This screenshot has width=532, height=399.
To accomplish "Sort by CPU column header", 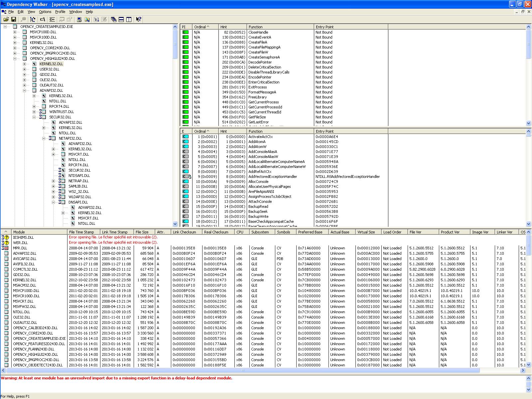I will point(242,232).
